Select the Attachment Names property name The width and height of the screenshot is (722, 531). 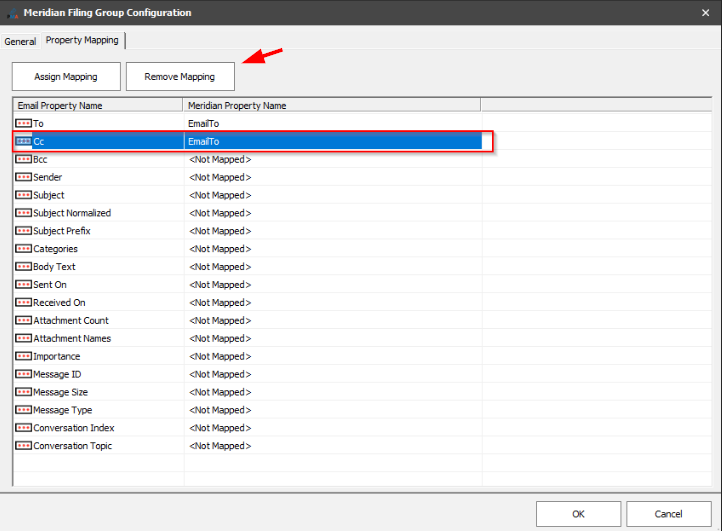coord(72,338)
